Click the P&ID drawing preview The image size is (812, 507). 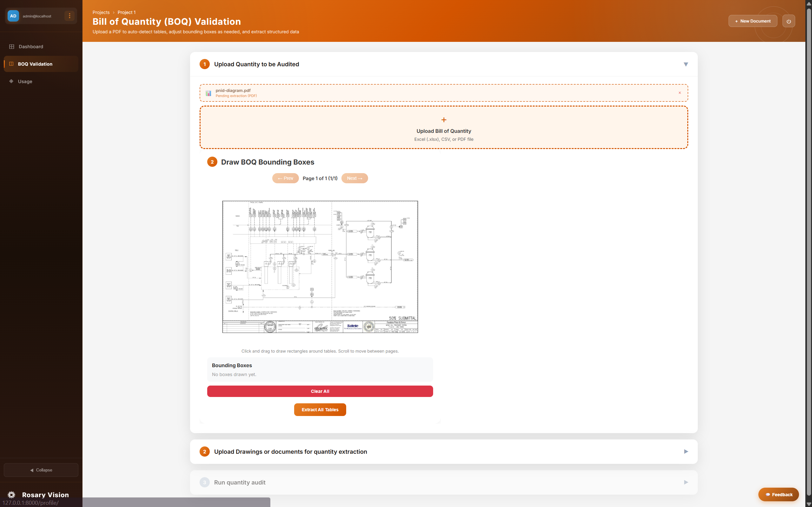click(320, 267)
